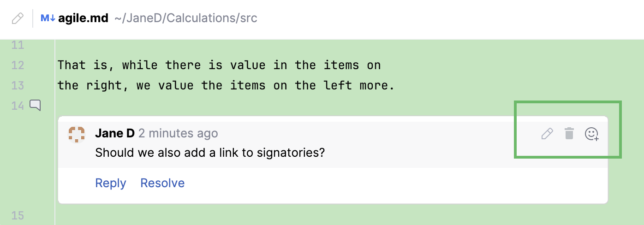The height and width of the screenshot is (225, 644).
Task: Click line number 11 in the gutter
Action: [18, 45]
